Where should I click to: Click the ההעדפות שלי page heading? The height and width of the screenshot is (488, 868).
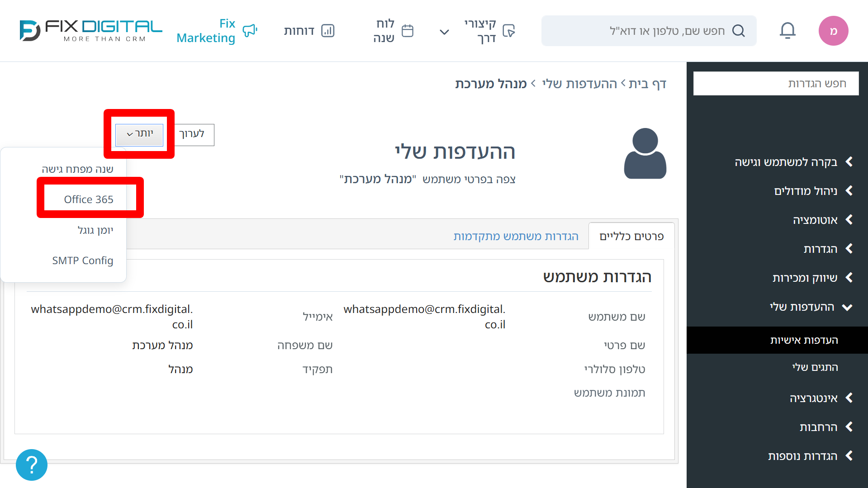[455, 152]
